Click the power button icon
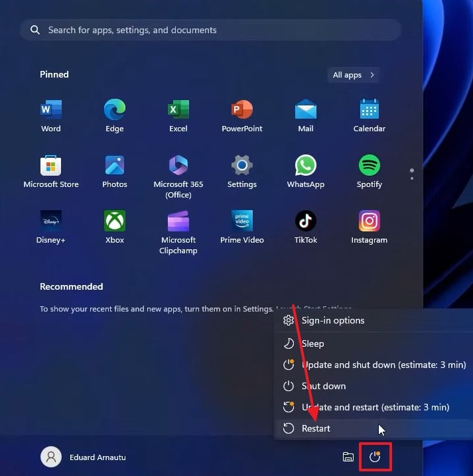This screenshot has width=473, height=476. coord(375,457)
